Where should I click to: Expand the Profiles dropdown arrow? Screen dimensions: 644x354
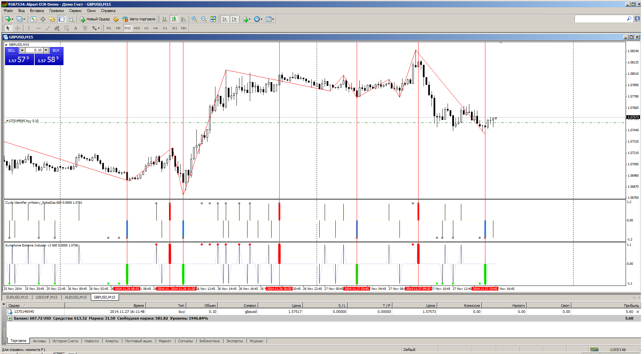[24, 19]
